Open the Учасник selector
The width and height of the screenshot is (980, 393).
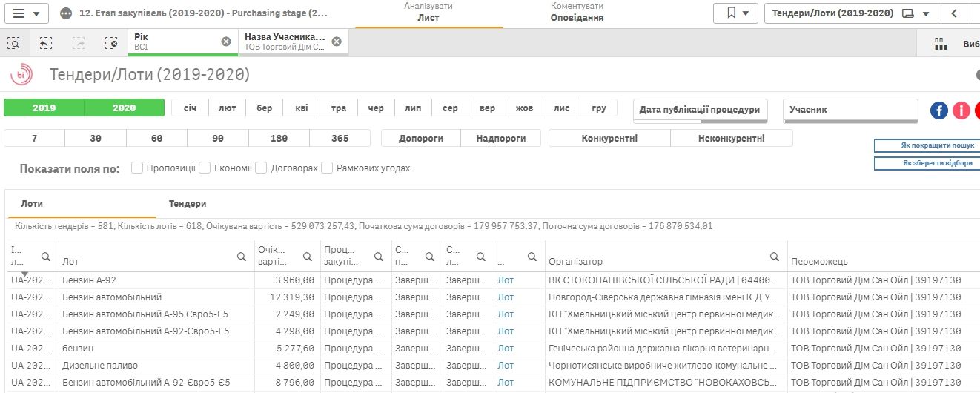(850, 110)
